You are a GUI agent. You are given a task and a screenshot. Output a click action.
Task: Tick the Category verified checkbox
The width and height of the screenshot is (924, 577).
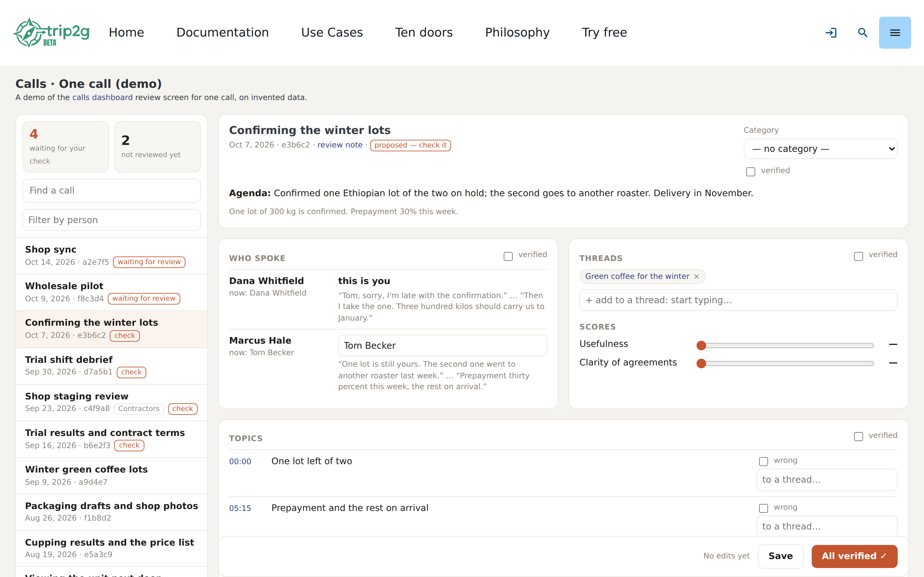751,172
